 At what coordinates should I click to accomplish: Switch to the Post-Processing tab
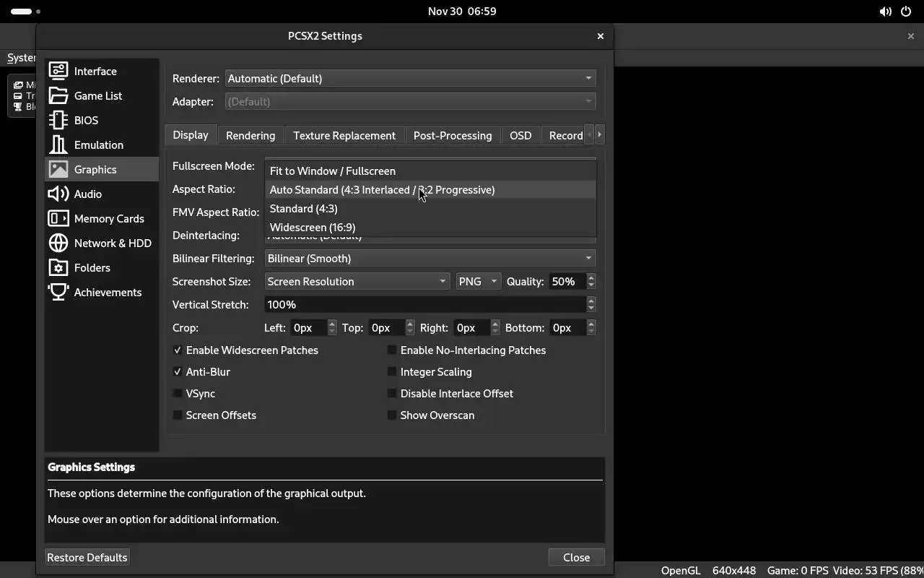pos(453,135)
